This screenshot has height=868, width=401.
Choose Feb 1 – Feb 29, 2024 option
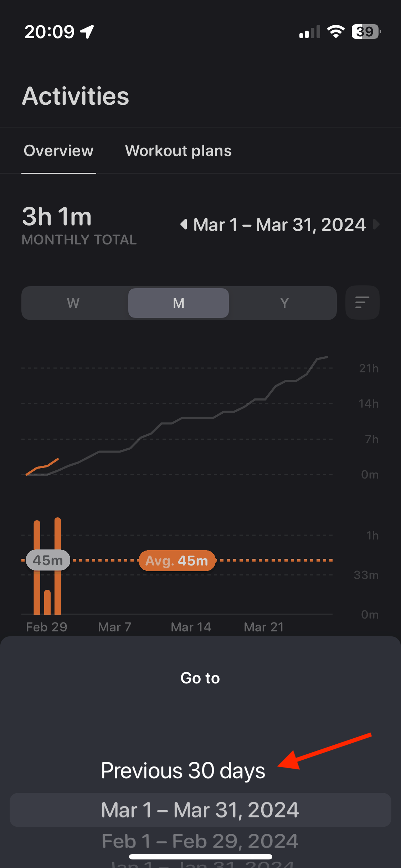click(x=200, y=841)
